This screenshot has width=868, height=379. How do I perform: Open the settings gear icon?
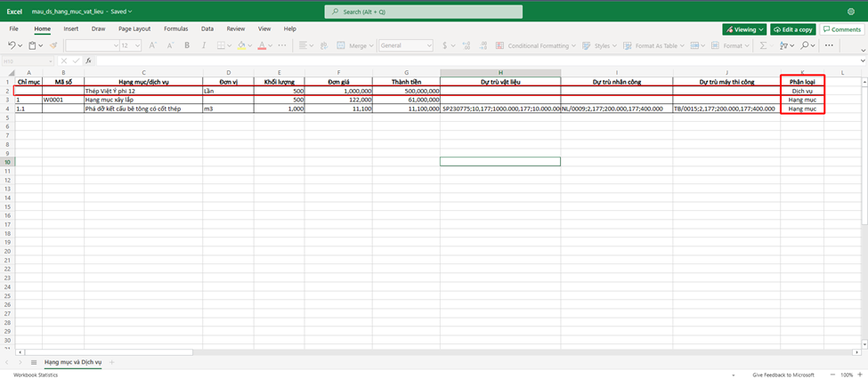[852, 12]
